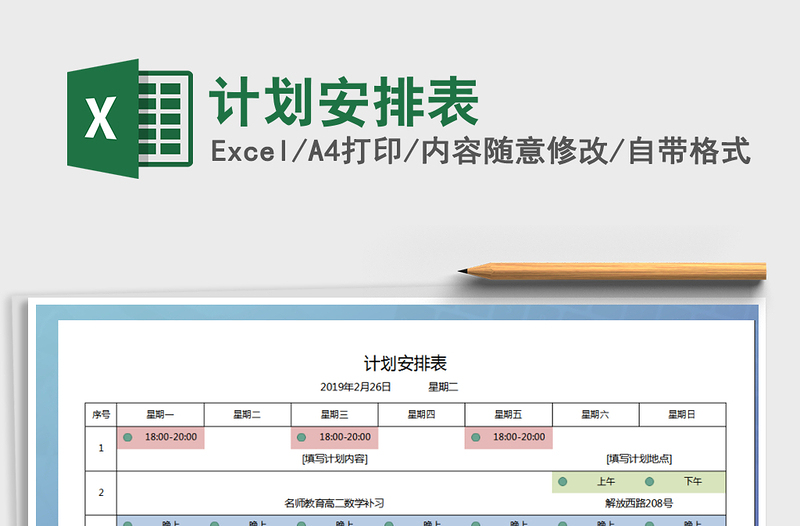Click the [填写计划内容] placeholder

pos(335,459)
